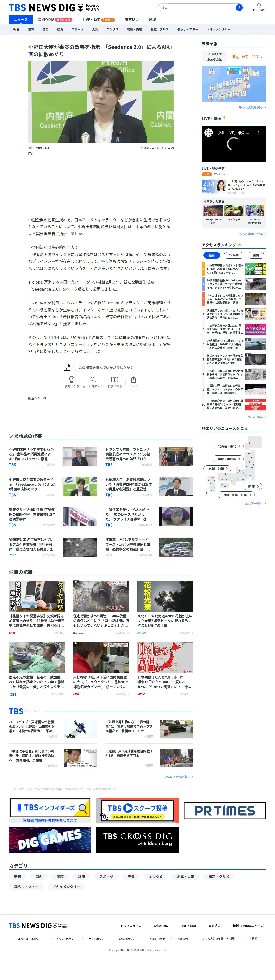Screen dimensions: 275x980
Task: Open the weather forecast map of Japan
Action: coord(233,84)
